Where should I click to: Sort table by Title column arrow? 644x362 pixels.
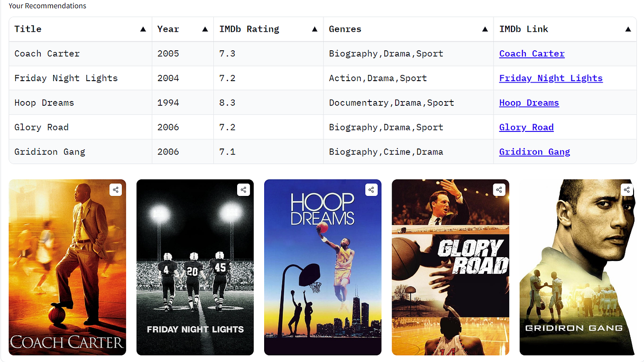point(143,29)
